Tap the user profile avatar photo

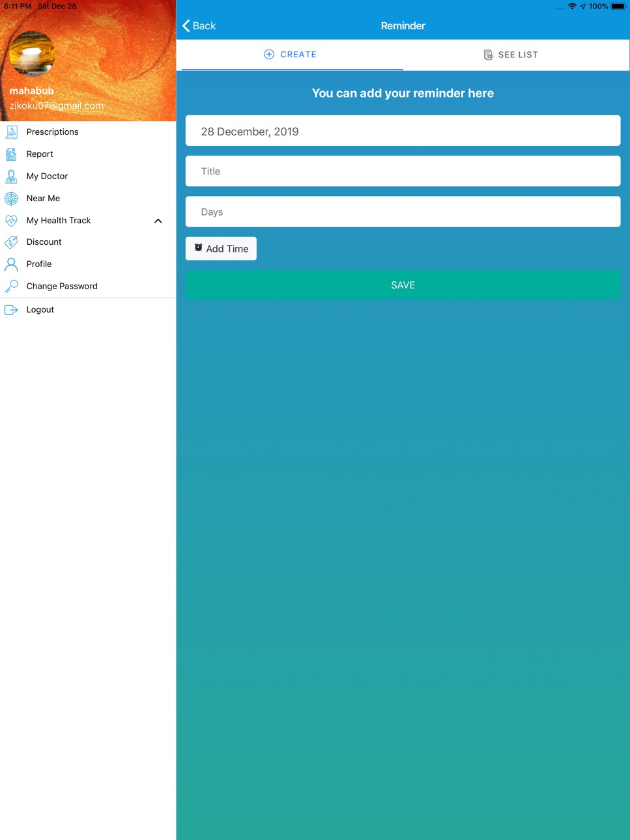(33, 54)
